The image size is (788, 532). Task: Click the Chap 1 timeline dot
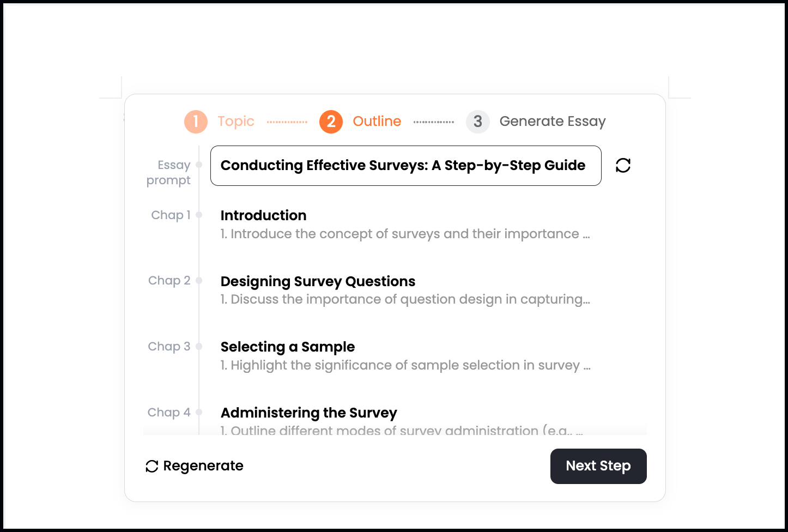[x=199, y=215]
